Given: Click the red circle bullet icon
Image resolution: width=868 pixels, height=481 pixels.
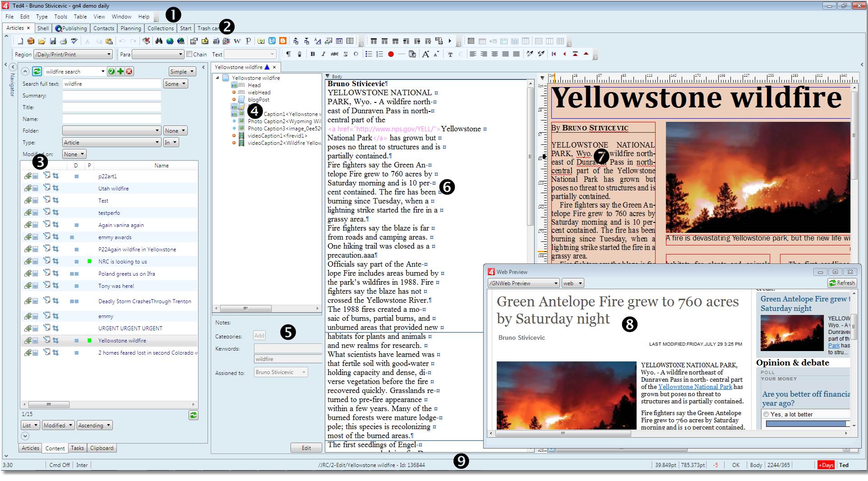Looking at the screenshot, I should [391, 54].
